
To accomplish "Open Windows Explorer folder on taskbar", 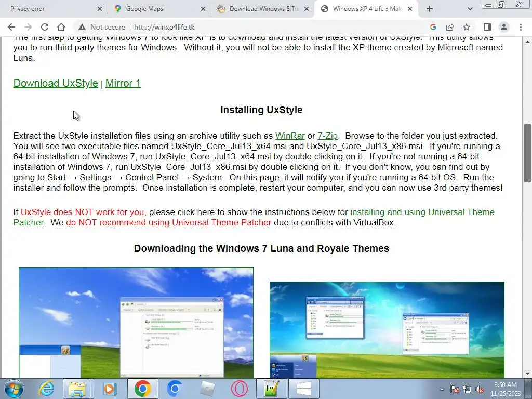I will pyautogui.click(x=77, y=389).
